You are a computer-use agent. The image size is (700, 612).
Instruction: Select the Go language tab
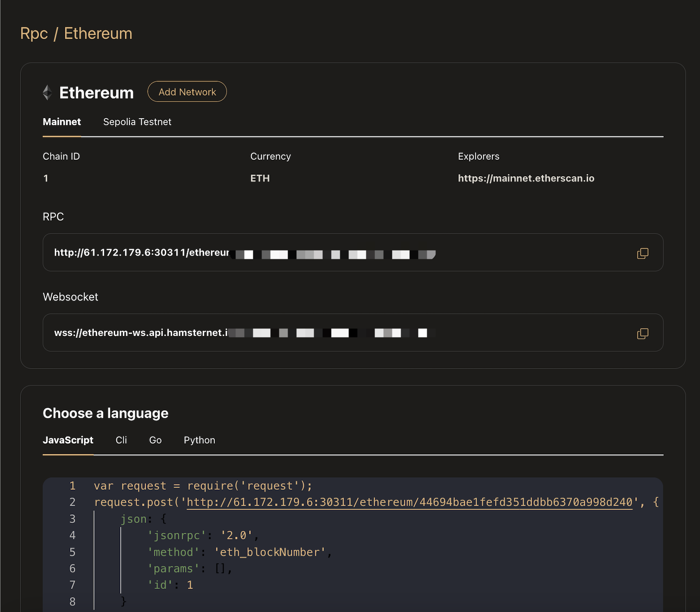tap(155, 440)
